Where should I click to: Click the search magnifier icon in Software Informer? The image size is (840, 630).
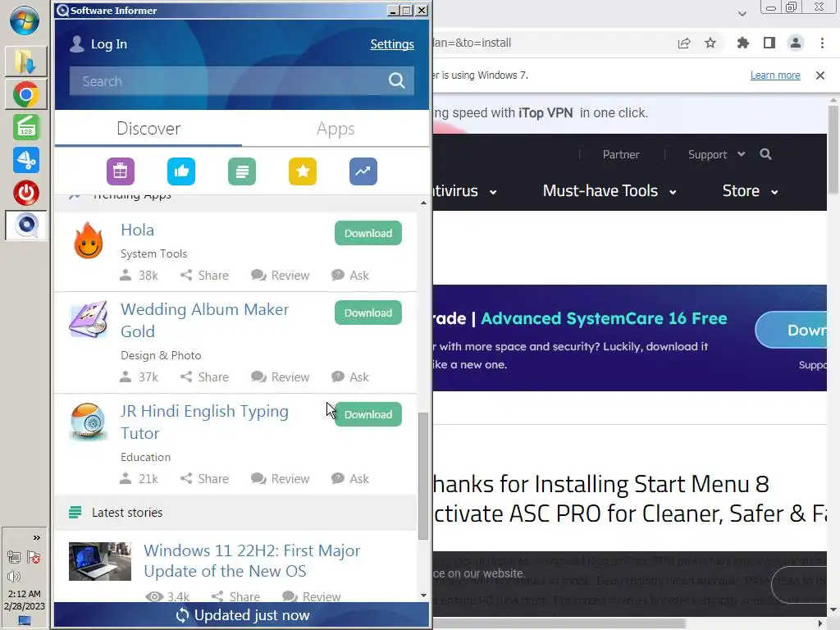pyautogui.click(x=396, y=81)
